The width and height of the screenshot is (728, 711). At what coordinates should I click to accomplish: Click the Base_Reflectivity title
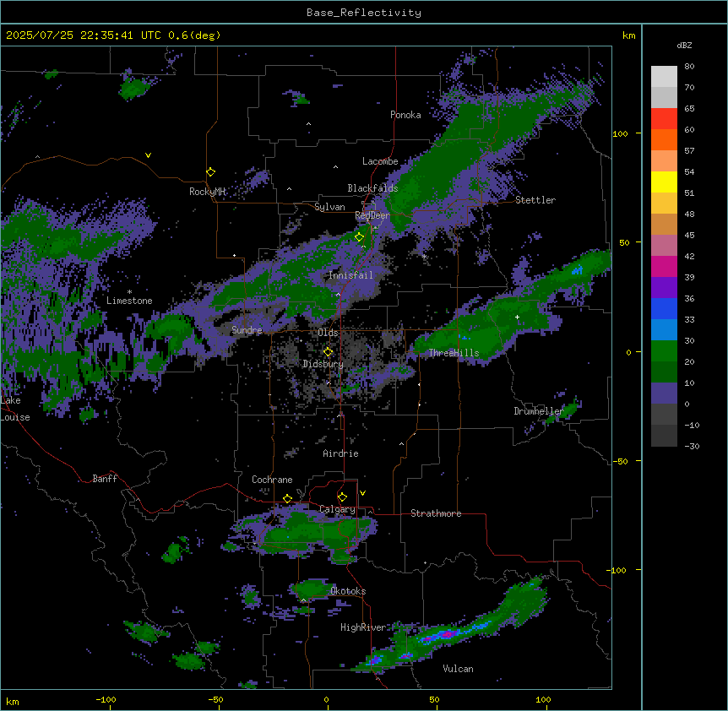pos(364,13)
